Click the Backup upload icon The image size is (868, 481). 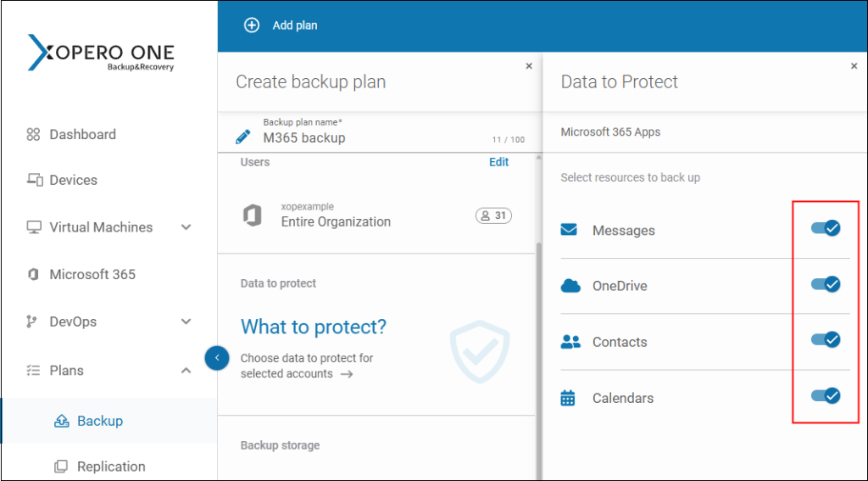(61, 422)
